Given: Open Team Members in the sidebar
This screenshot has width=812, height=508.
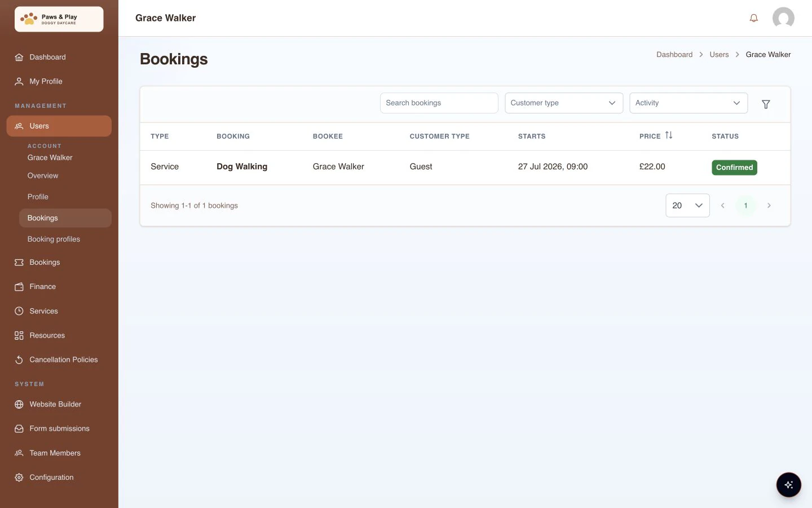Looking at the screenshot, I should tap(59, 453).
